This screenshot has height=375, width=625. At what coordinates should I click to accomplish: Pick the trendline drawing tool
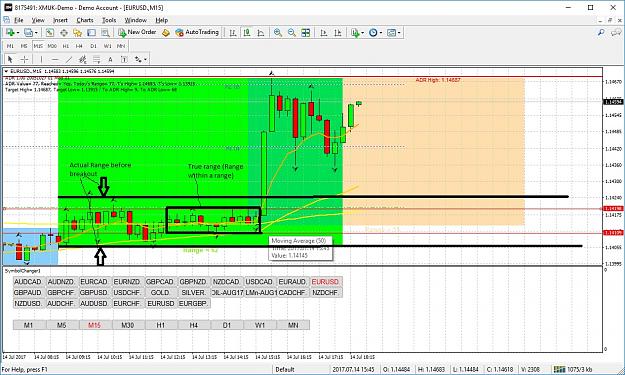pos(69,59)
